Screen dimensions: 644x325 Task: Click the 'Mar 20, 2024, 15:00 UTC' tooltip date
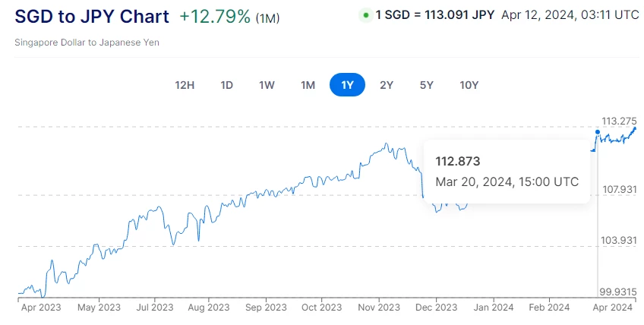click(507, 181)
